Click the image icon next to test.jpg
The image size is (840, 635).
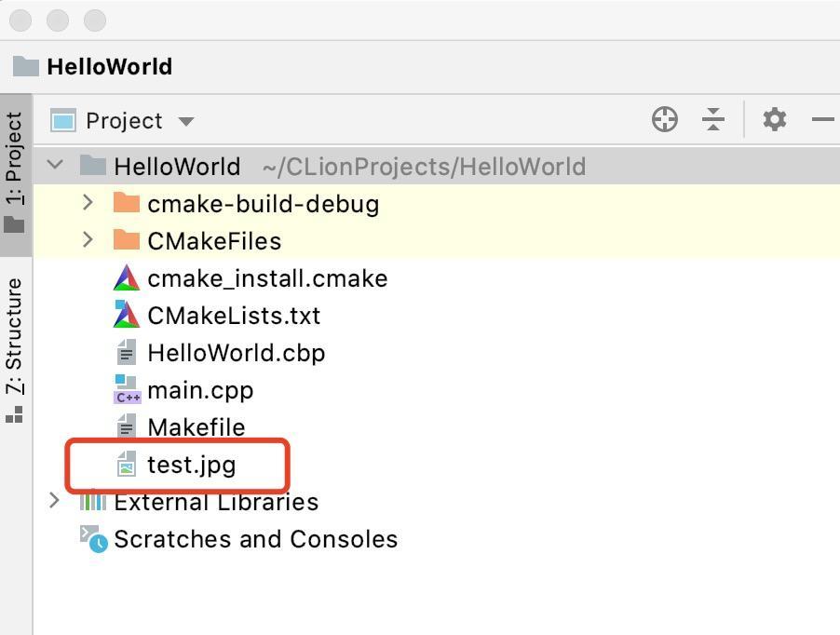[127, 464]
